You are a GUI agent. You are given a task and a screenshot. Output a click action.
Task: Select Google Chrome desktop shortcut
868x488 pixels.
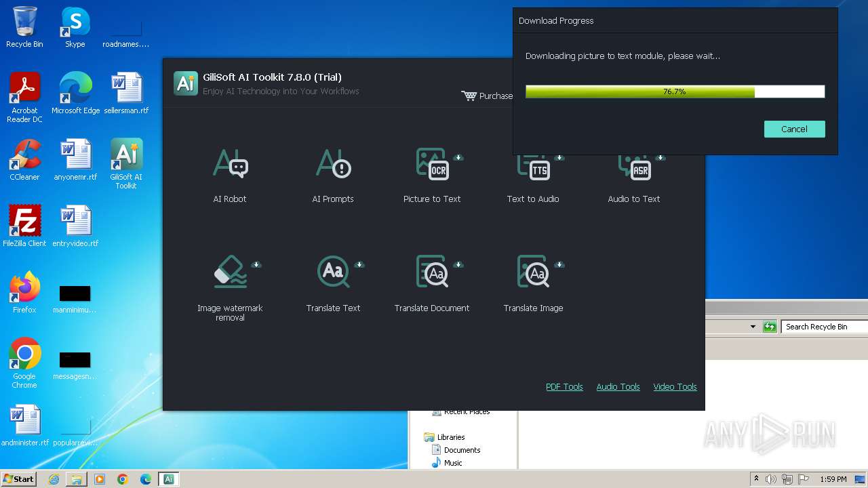pos(24,363)
